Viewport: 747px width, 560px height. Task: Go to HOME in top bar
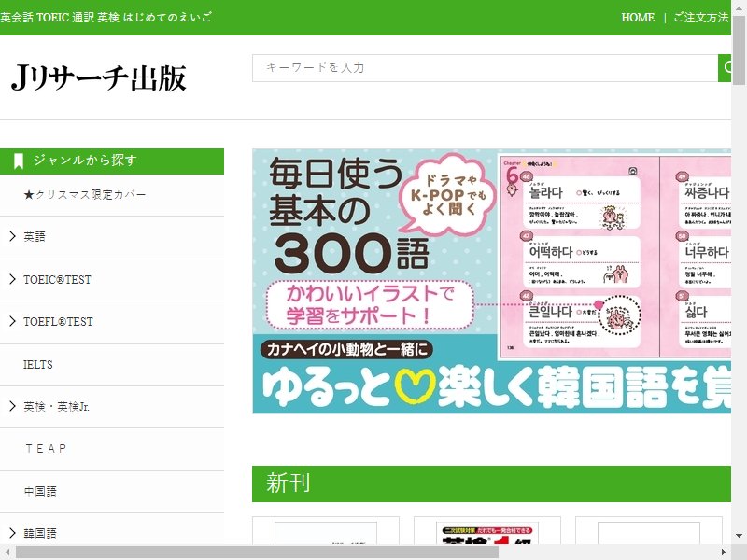pos(638,17)
